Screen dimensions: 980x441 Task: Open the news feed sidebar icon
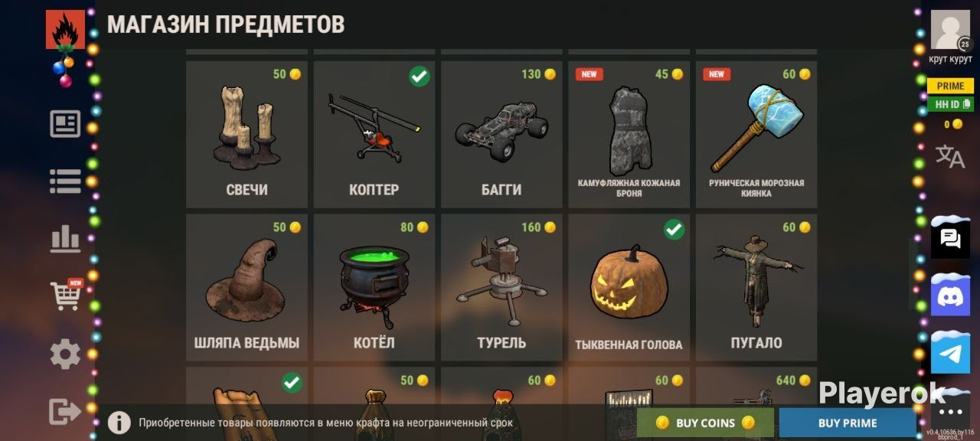[x=65, y=124]
